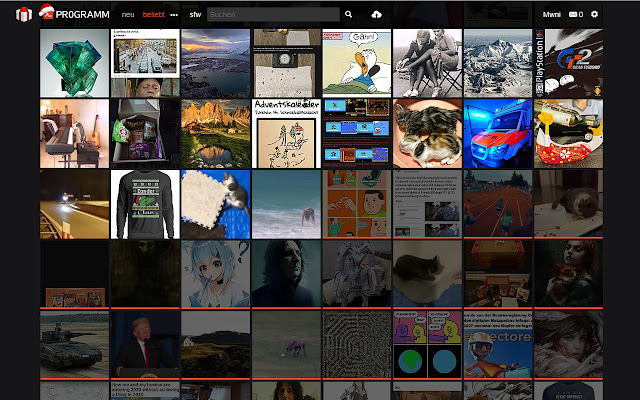The image size is (640, 400).
Task: Open the purple-yellow earth comic thumbnail
Action: [428, 345]
